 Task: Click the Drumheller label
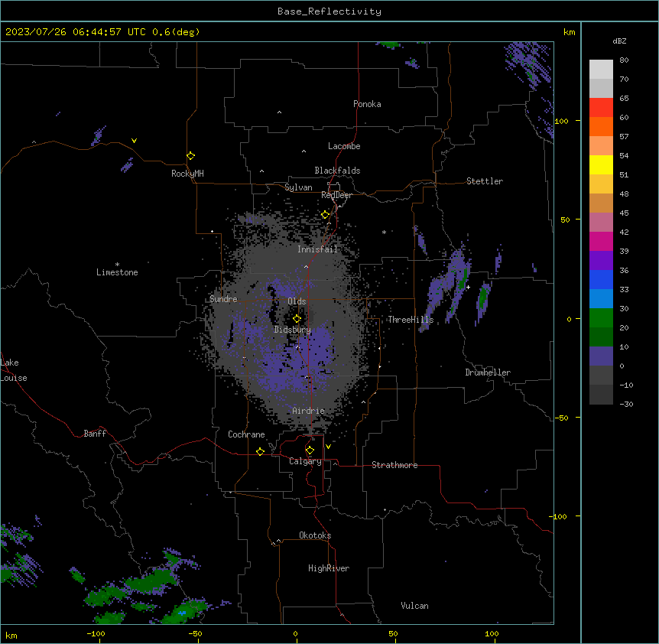[488, 372]
